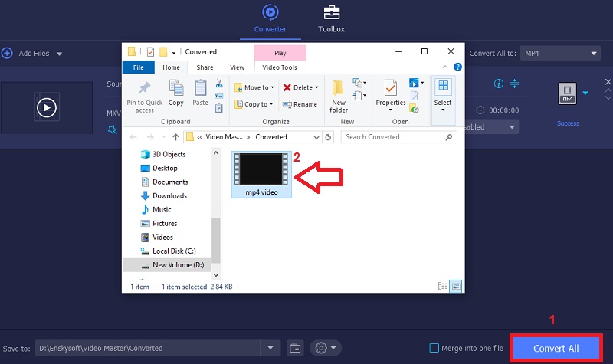The height and width of the screenshot is (364, 613).
Task: Collapse the Explorer ribbon
Action: (x=445, y=67)
